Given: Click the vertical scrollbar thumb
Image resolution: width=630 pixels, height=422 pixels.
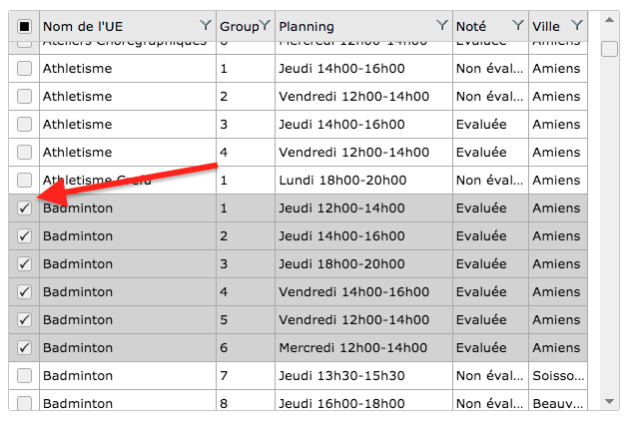Looking at the screenshot, I should pos(609,49).
